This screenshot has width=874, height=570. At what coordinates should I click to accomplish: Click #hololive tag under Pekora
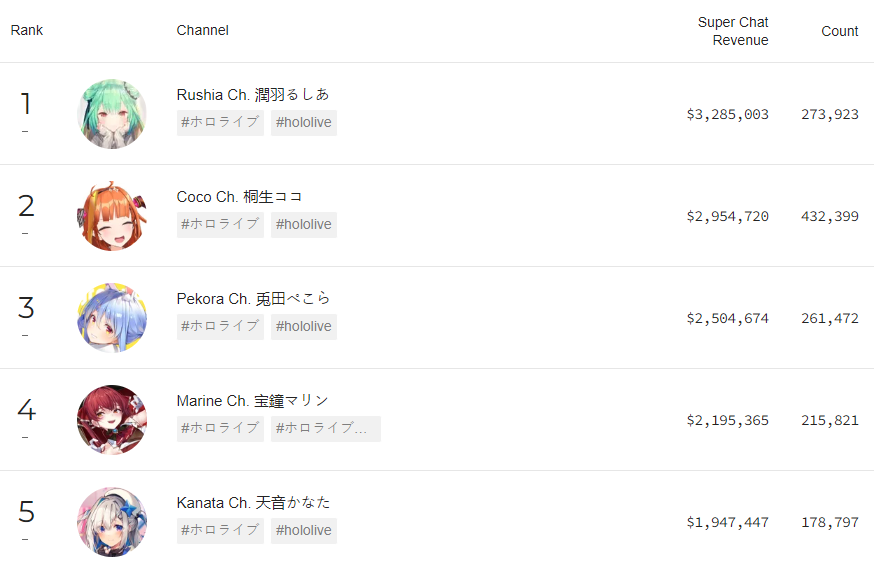pos(303,327)
